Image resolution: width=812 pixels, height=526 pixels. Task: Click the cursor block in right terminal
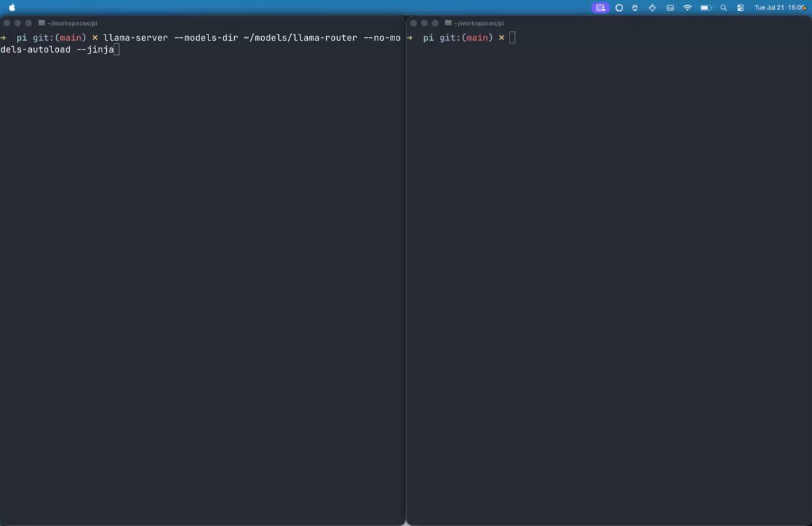tap(512, 38)
